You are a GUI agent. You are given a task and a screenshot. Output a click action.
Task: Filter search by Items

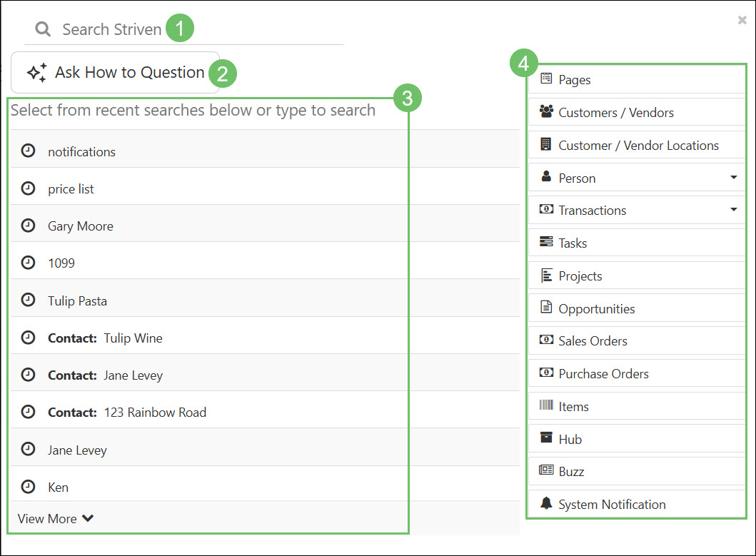pyautogui.click(x=637, y=406)
